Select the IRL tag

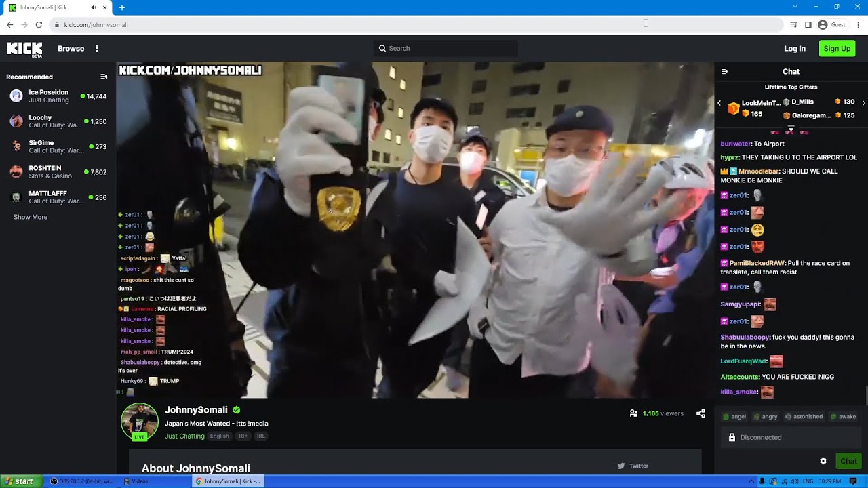coord(260,436)
